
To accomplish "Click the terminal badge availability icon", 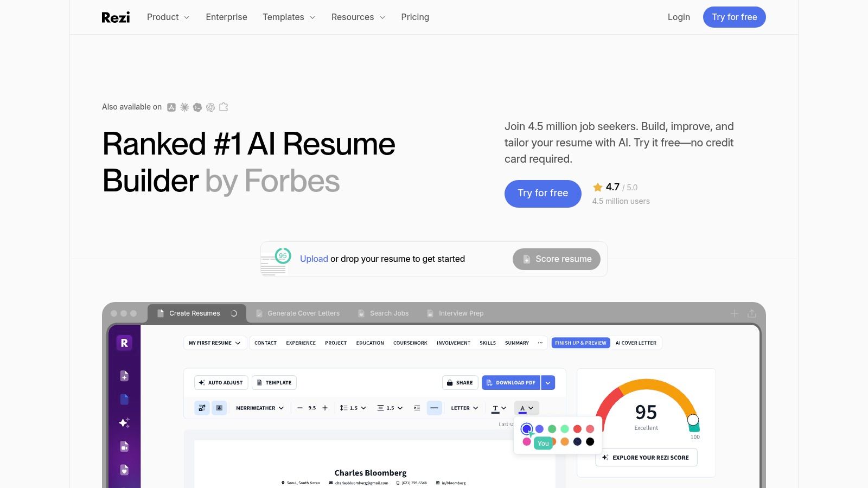I will pyautogui.click(x=197, y=107).
